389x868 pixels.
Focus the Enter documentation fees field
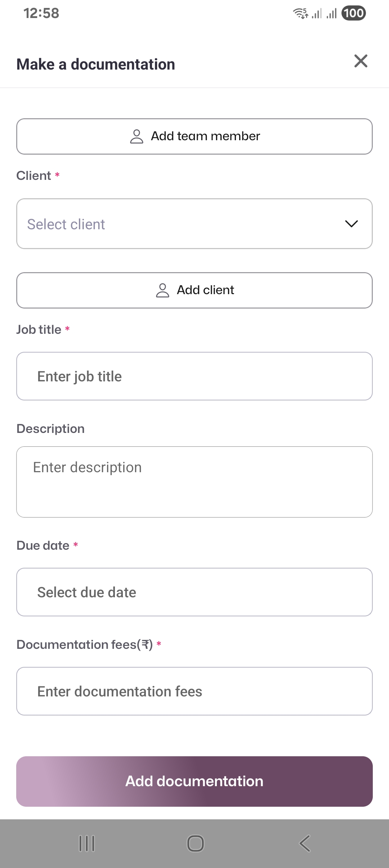click(194, 691)
